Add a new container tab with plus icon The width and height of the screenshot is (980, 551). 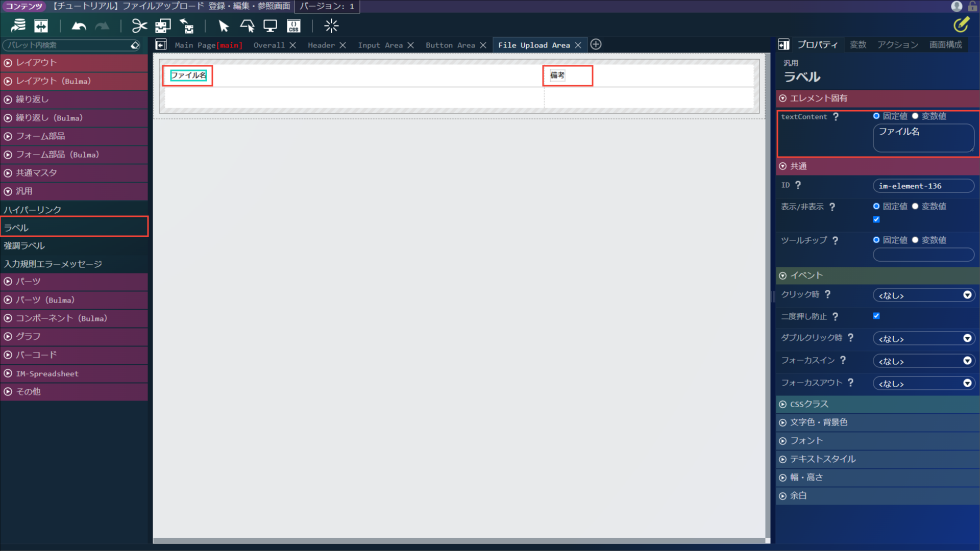tap(596, 44)
